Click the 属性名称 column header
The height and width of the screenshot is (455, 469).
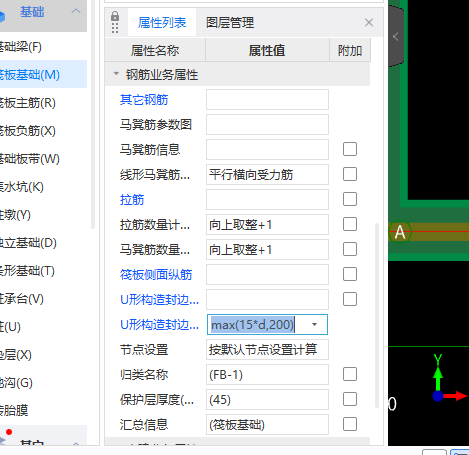(x=155, y=50)
